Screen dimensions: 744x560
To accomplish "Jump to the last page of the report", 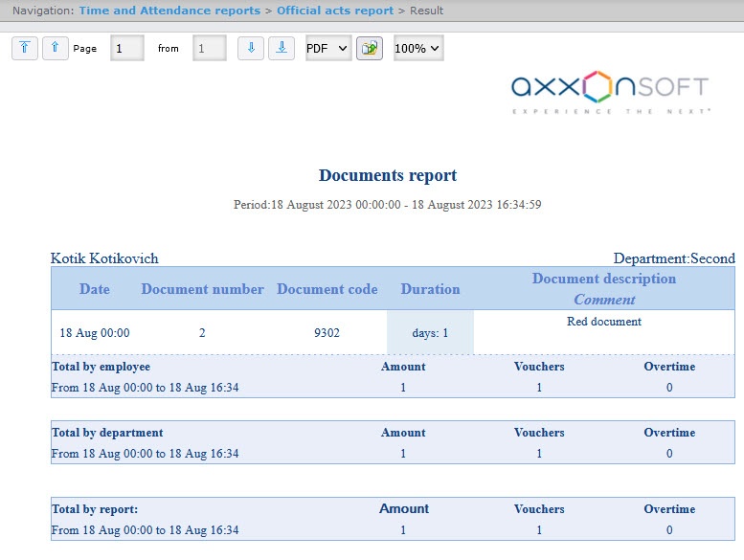I will click(x=281, y=48).
